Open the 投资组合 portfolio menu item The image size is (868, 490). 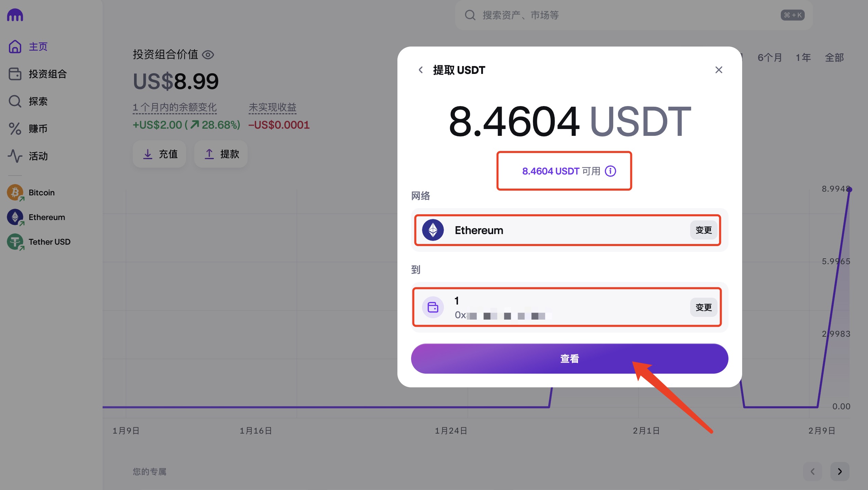(x=48, y=74)
